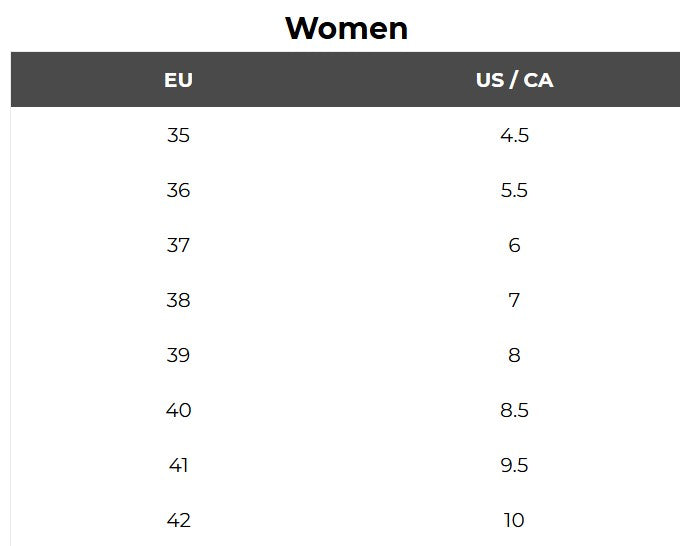Choose US / CA size 9.5 cell
The image size is (680, 546).
click(514, 465)
